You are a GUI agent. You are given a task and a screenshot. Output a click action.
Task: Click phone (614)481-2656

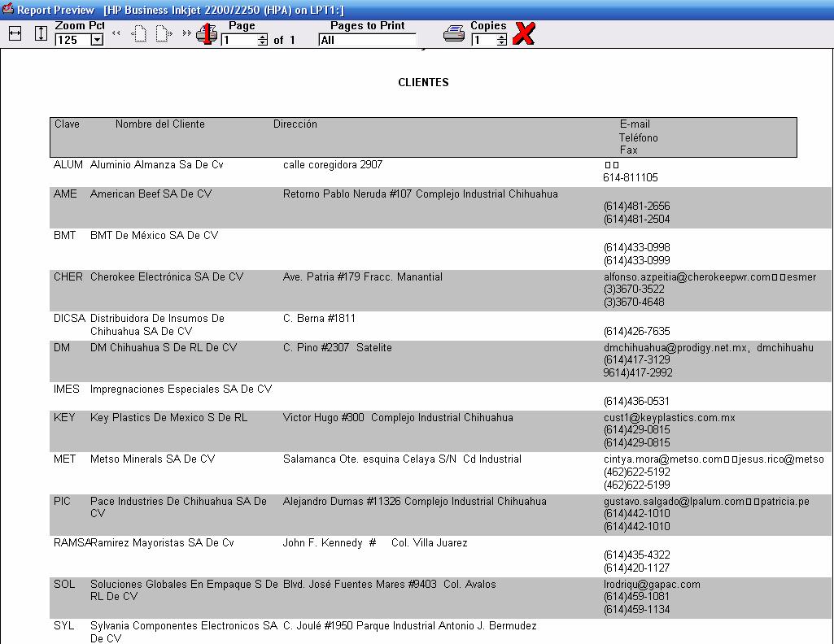636,207
